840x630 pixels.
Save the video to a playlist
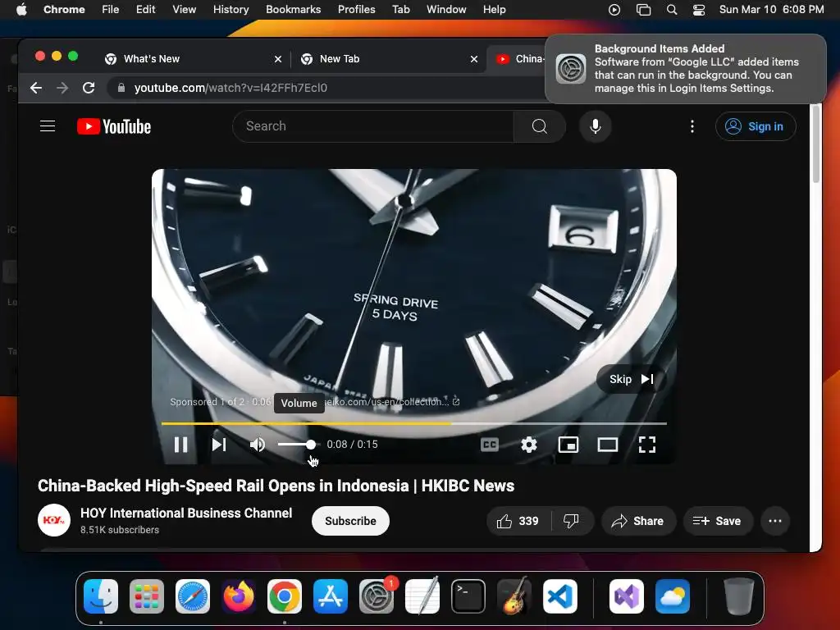[717, 521]
